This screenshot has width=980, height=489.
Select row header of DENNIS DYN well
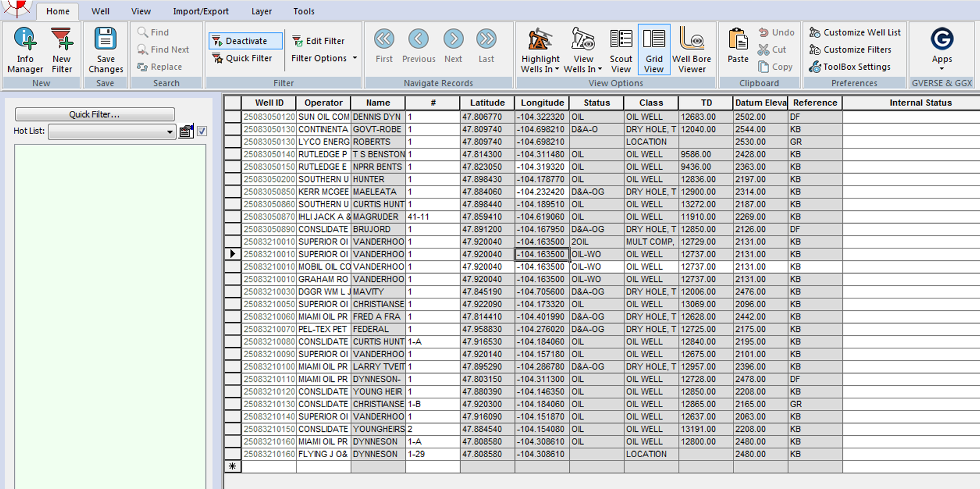click(x=233, y=116)
